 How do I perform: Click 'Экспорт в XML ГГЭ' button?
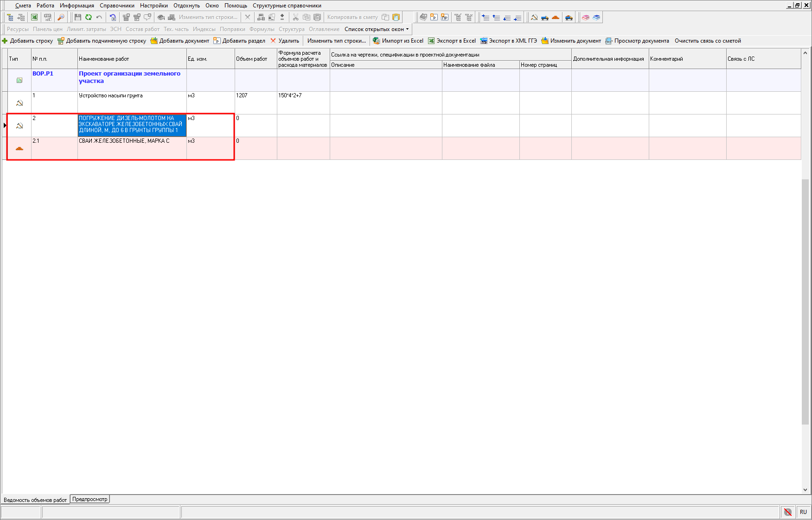tap(509, 41)
